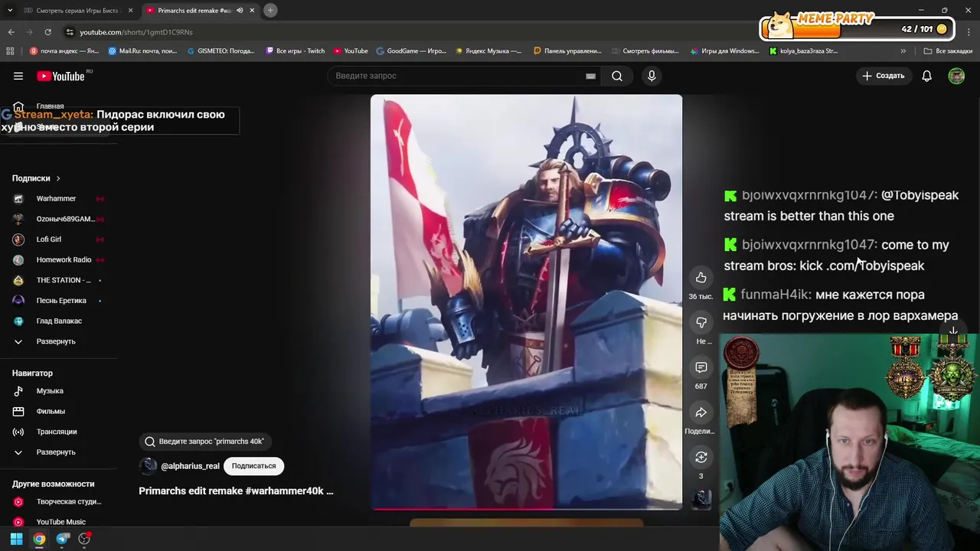Open Творческая студия link
This screenshot has height=551, width=980.
(69, 502)
